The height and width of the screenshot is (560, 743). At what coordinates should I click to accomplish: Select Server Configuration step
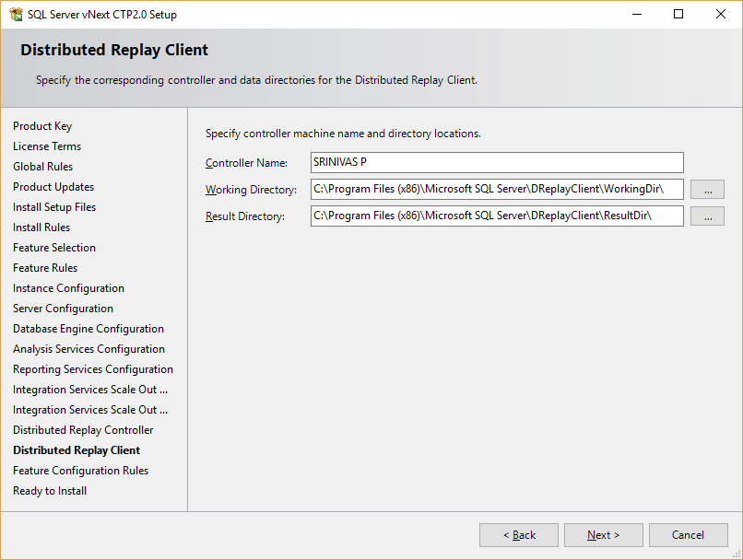pos(63,309)
